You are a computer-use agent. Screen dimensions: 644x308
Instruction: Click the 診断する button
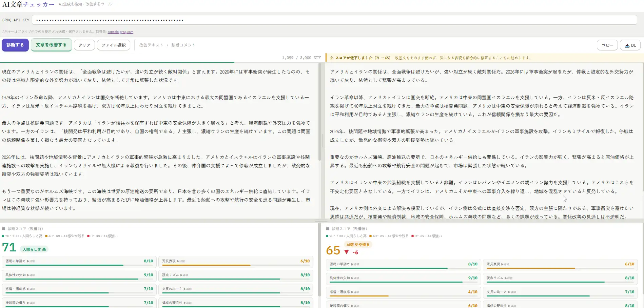click(15, 45)
